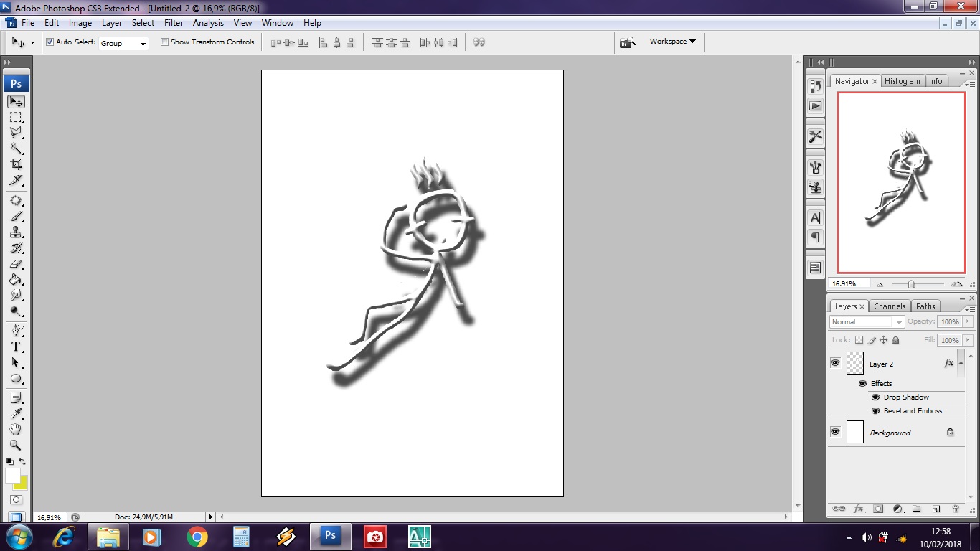The image size is (980, 551).
Task: Open the status bar info arrow
Action: (210, 517)
